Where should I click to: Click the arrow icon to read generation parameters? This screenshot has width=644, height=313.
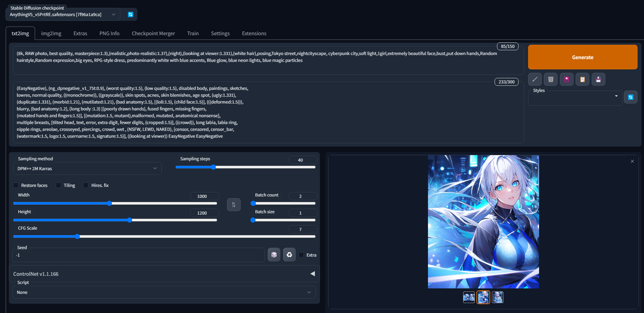pyautogui.click(x=535, y=79)
